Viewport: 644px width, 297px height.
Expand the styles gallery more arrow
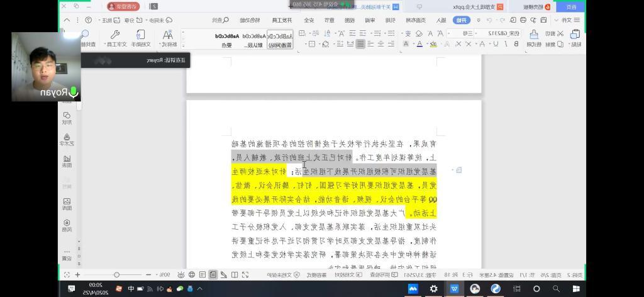(x=183, y=45)
